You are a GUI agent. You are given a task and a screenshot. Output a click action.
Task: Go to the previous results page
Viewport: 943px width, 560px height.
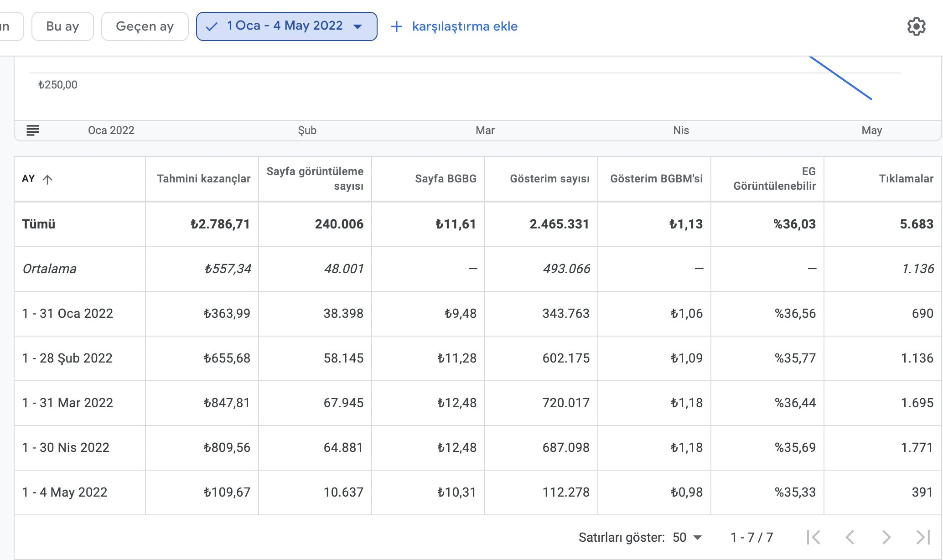click(850, 537)
